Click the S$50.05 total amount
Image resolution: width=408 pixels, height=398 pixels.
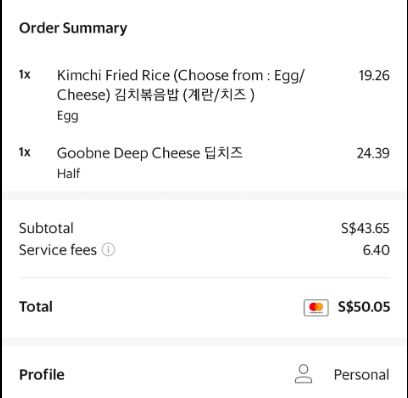click(364, 307)
